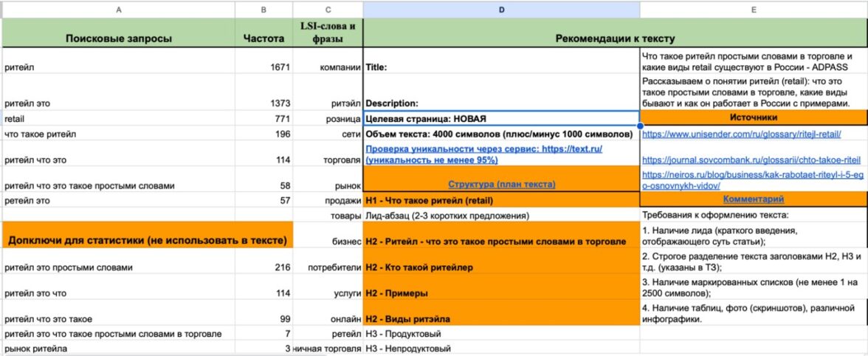The width and height of the screenshot is (868, 356).
Task: Select the 'H2 - Примеры' cell
Action: (x=502, y=287)
